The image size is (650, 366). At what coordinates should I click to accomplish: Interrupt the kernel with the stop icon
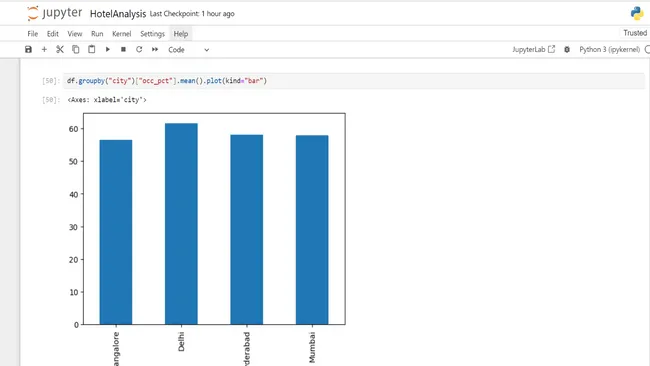coord(123,49)
